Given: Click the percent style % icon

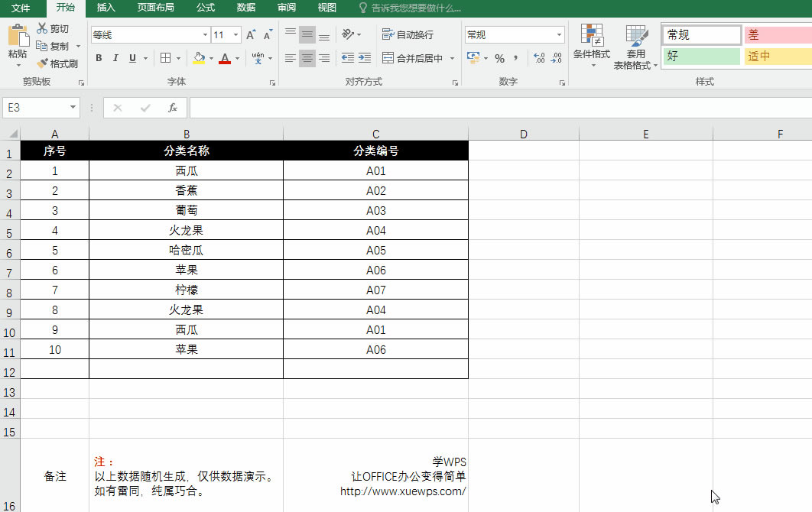Looking at the screenshot, I should [x=501, y=58].
